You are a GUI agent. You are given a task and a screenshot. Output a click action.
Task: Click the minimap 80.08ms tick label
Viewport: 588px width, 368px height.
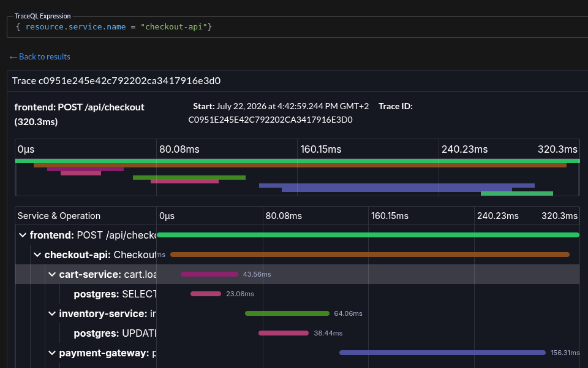point(179,150)
